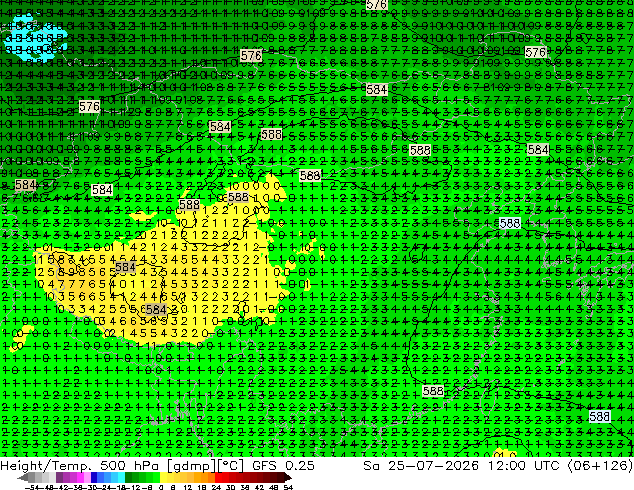Click the '576' contour label at top edge
Screen dimensions: 634x490
coord(376,4)
